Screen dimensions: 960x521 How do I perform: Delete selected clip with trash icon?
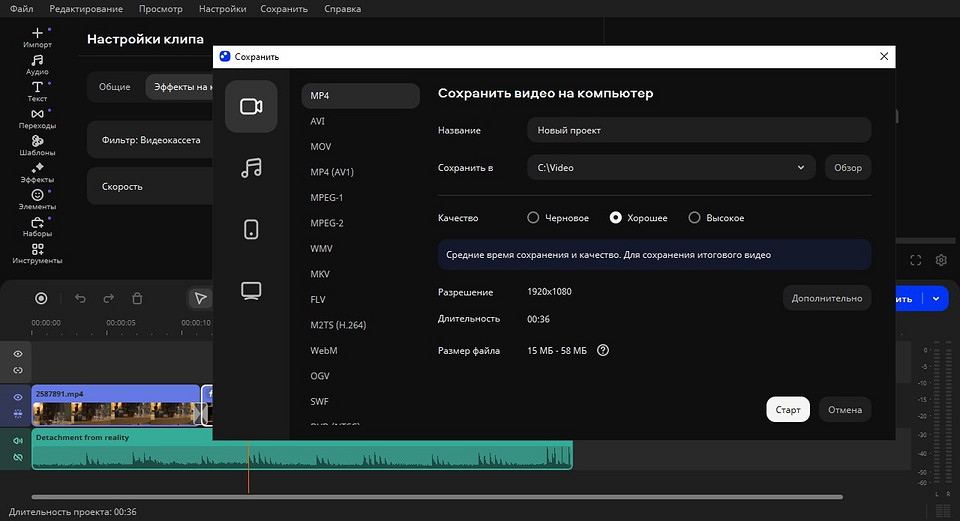point(137,298)
